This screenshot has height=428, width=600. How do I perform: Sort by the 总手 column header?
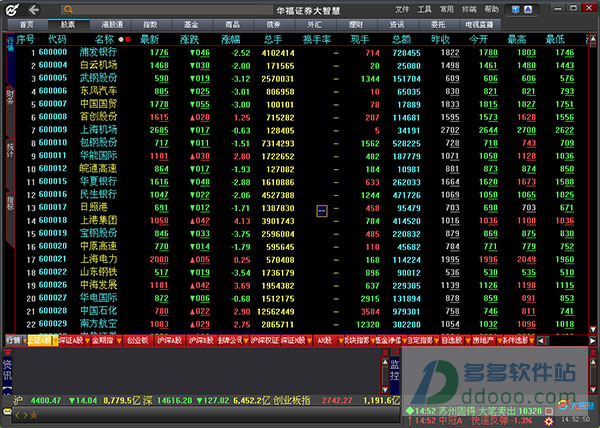273,39
